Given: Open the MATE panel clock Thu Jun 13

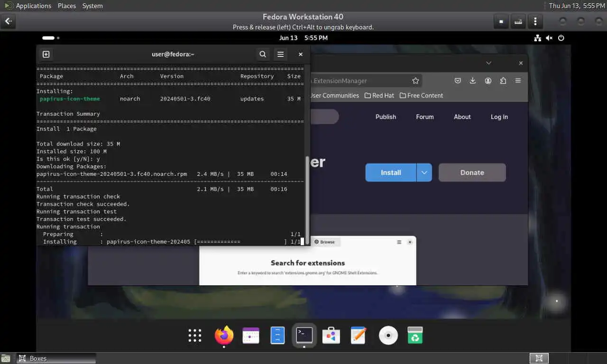Looking at the screenshot, I should click(577, 6).
